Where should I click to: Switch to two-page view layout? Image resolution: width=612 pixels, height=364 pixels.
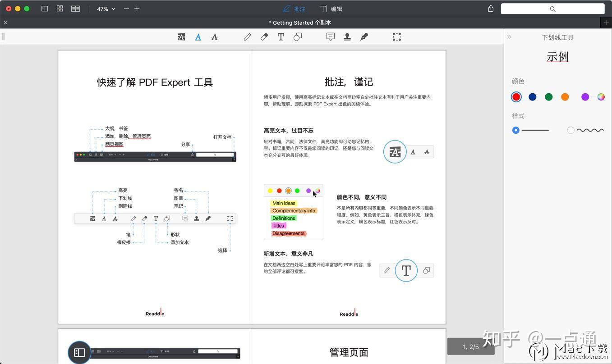[76, 9]
